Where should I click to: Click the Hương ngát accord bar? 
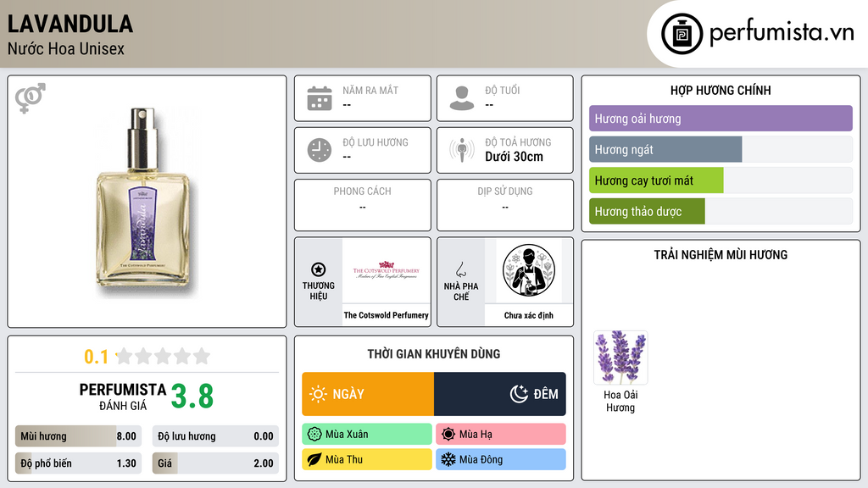[x=721, y=149]
